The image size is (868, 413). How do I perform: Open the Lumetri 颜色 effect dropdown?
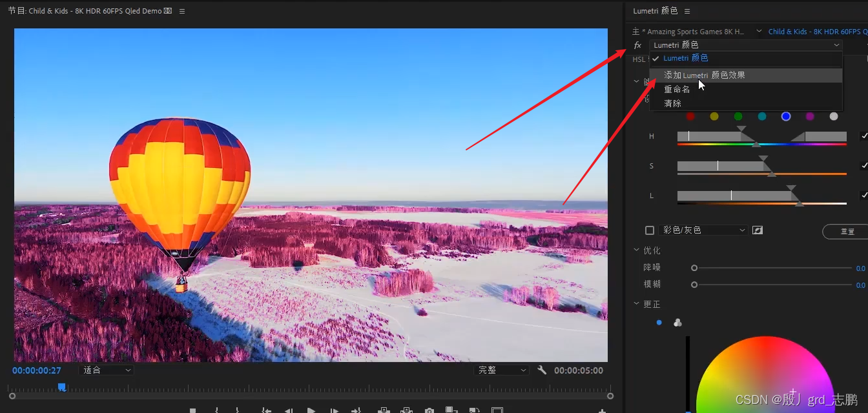coord(746,45)
